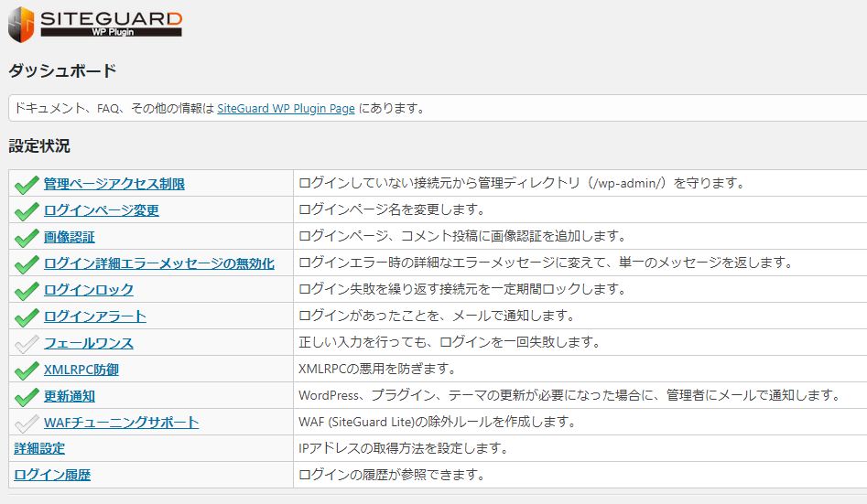Click green checkmark beside ログインアラート
The height and width of the screenshot is (504, 867).
[27, 317]
